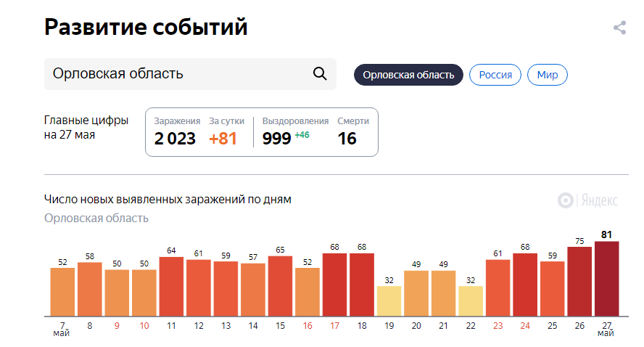The height and width of the screenshot is (347, 644).
Task: Select the May 18 bar
Action: click(362, 285)
